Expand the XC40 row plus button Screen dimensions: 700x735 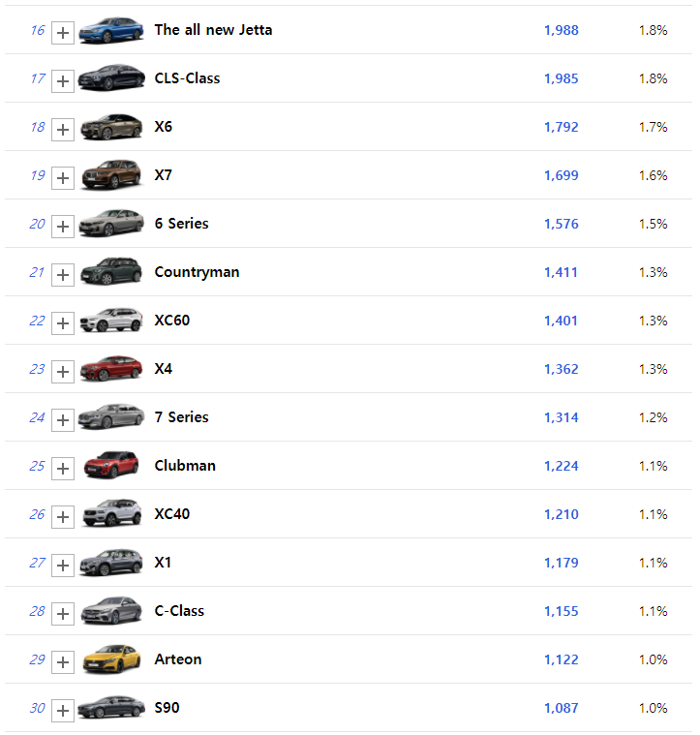(63, 517)
